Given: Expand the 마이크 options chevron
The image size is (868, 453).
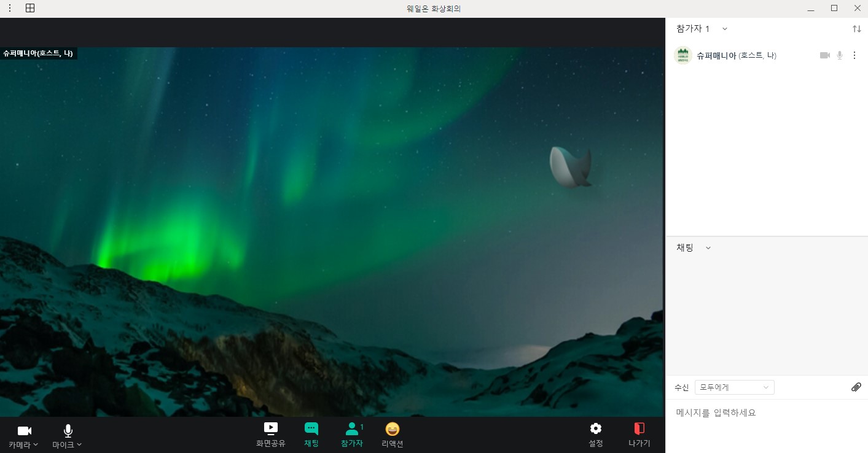Looking at the screenshot, I should pyautogui.click(x=79, y=444).
